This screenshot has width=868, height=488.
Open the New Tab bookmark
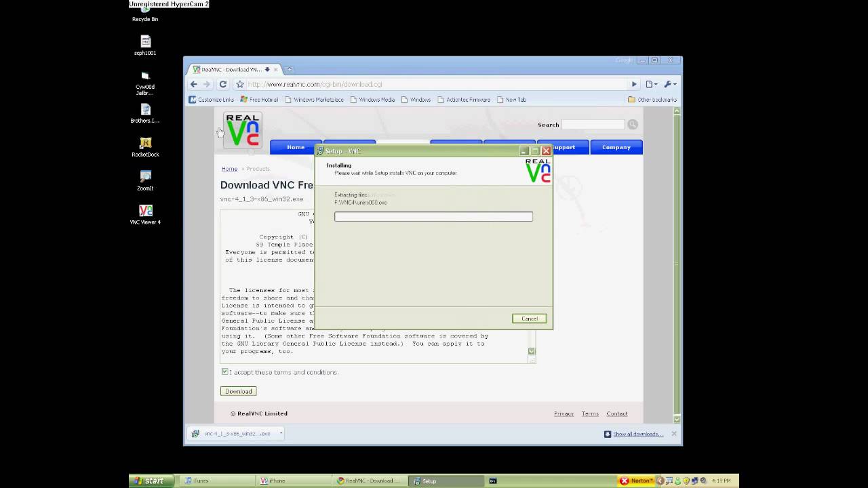[511, 100]
